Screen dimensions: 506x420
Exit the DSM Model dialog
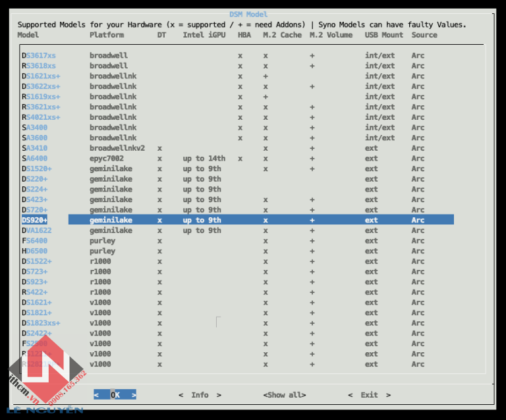(x=369, y=395)
